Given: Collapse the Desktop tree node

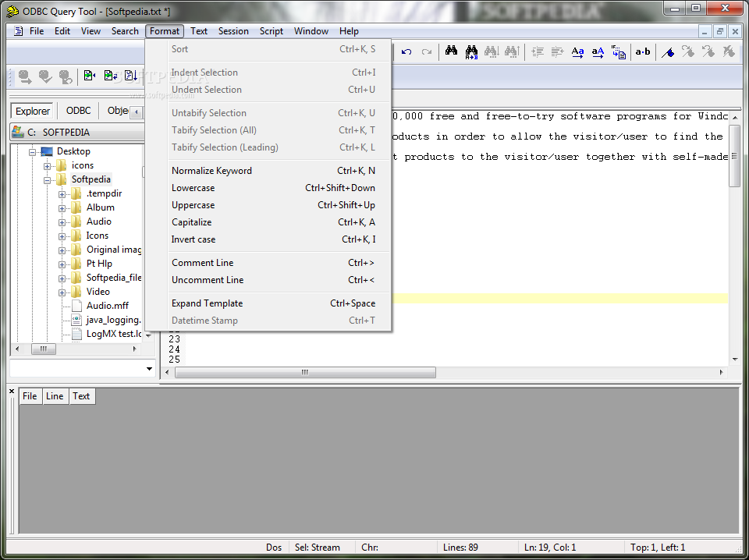Looking at the screenshot, I should click(33, 152).
